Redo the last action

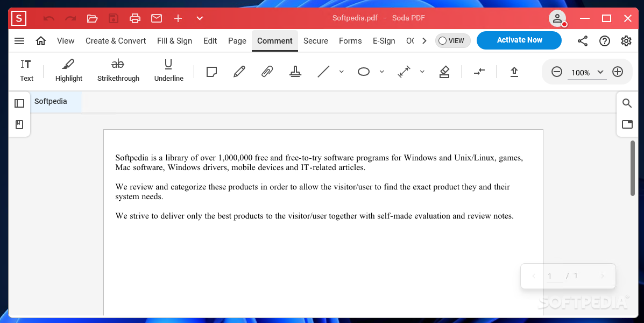(x=70, y=18)
